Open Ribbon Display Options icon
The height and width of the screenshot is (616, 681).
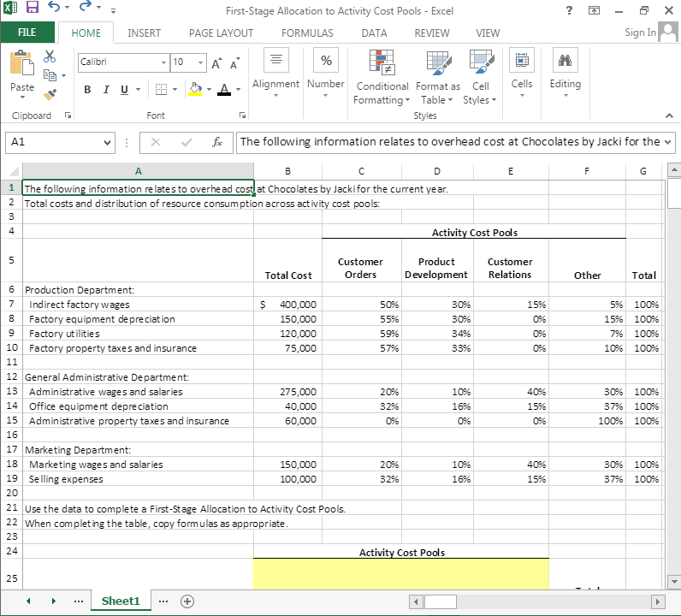[594, 10]
